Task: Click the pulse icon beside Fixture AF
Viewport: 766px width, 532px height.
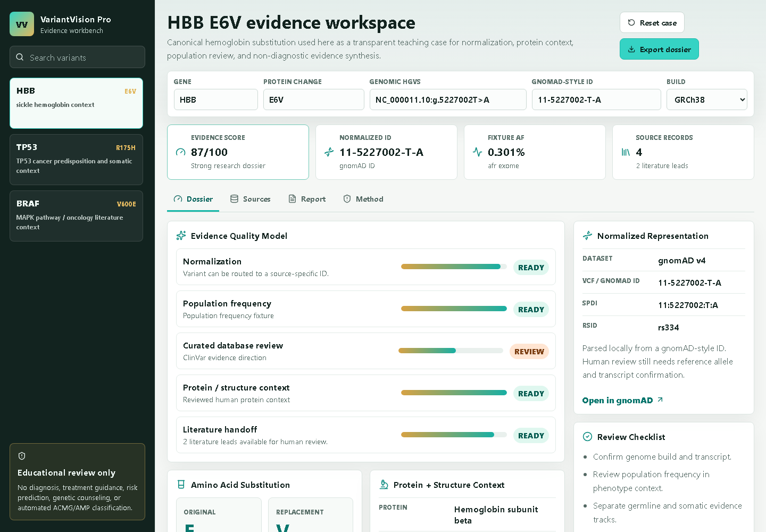Action: click(x=477, y=152)
